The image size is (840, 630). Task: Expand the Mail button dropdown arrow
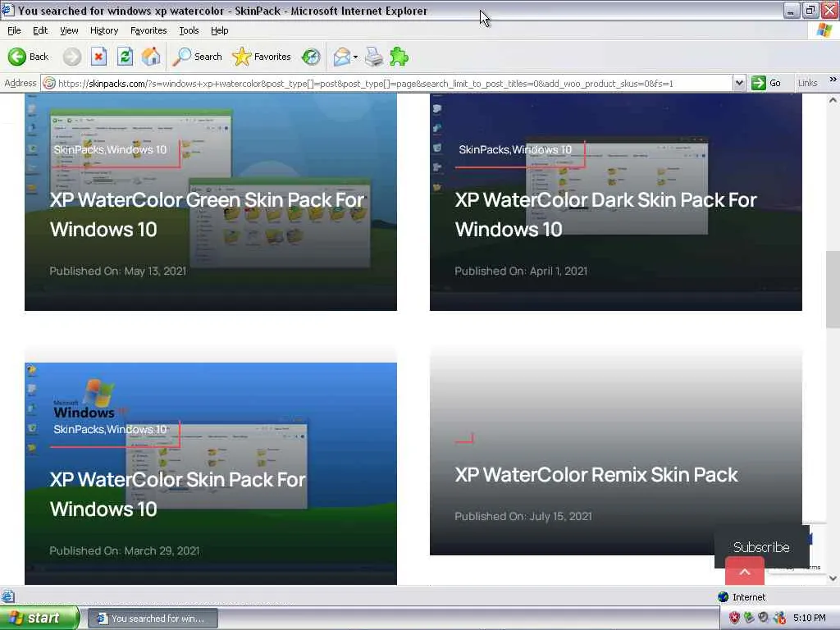click(x=356, y=57)
